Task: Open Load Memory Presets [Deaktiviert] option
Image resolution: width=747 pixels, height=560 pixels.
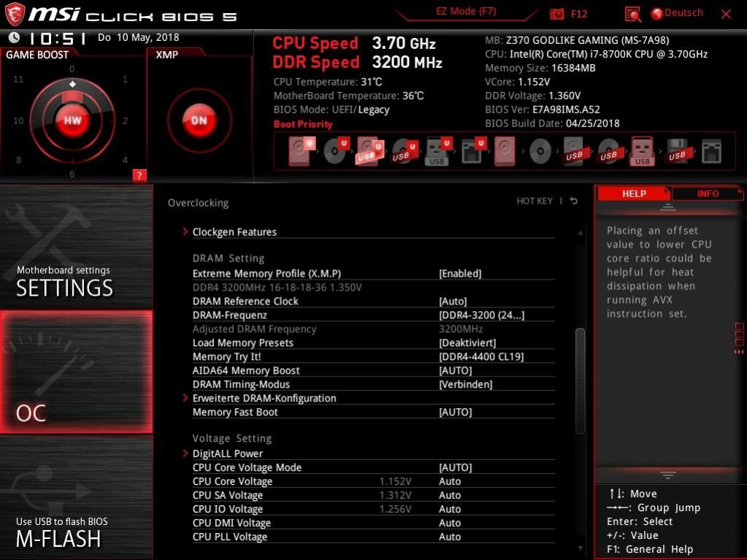Action: [x=467, y=342]
